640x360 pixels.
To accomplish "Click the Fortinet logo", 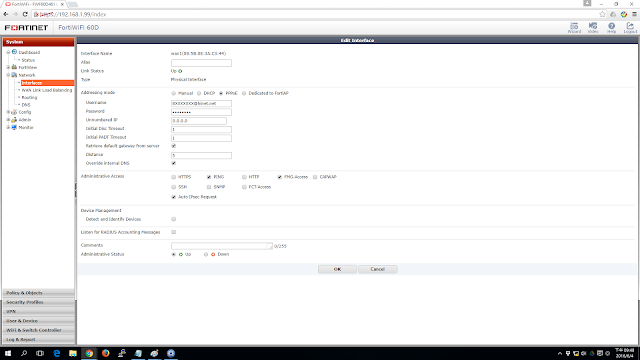I will click(x=26, y=27).
